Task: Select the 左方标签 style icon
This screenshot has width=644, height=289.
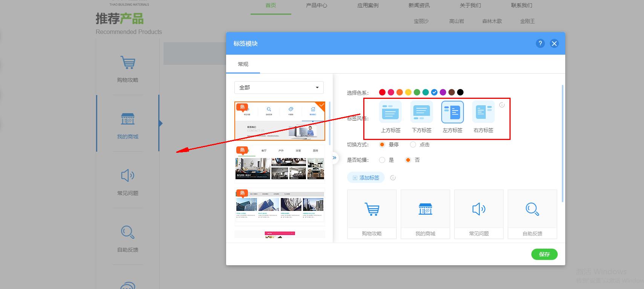Action: (x=452, y=112)
